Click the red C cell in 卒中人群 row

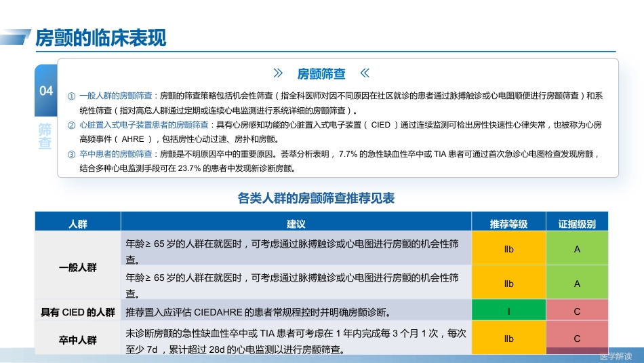(577, 339)
